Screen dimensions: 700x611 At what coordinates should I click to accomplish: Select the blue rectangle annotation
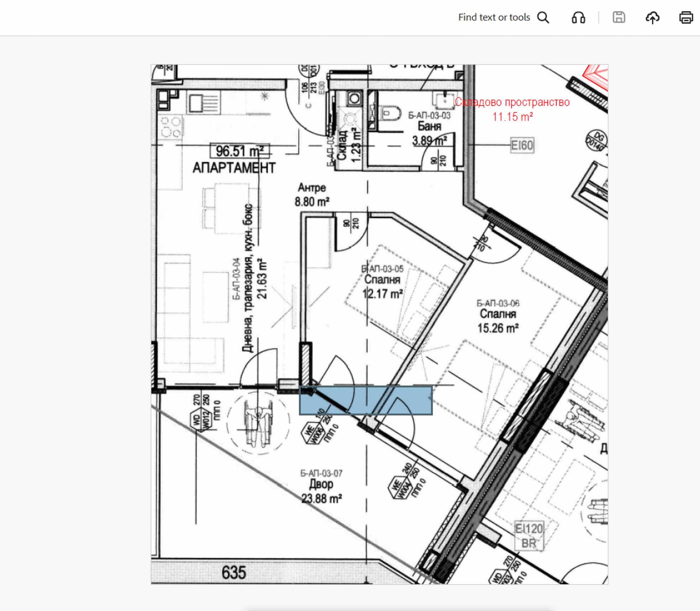[366, 400]
